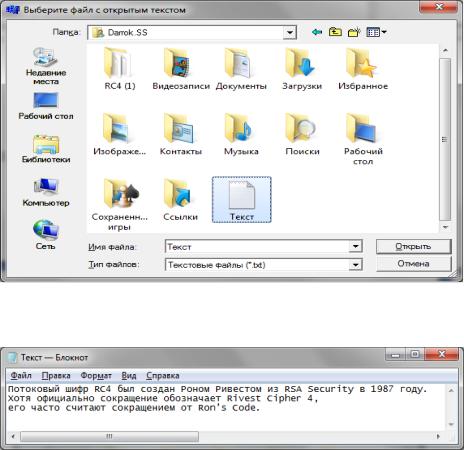The image size is (464, 450).
Task: Click Notepad horizontal scroll right arrow
Action: [438, 436]
